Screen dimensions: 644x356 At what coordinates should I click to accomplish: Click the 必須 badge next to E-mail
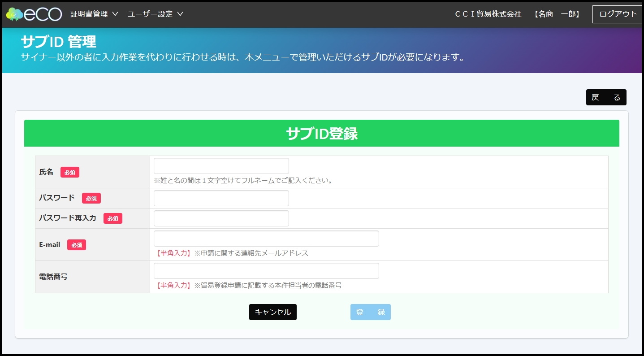(77, 245)
